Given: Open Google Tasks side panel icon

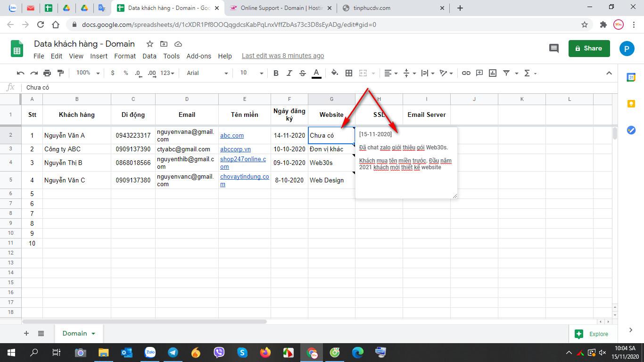Looking at the screenshot, I should click(x=631, y=130).
